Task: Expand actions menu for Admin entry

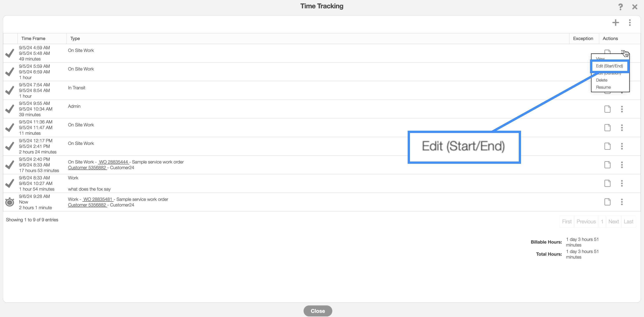Action: 622,109
